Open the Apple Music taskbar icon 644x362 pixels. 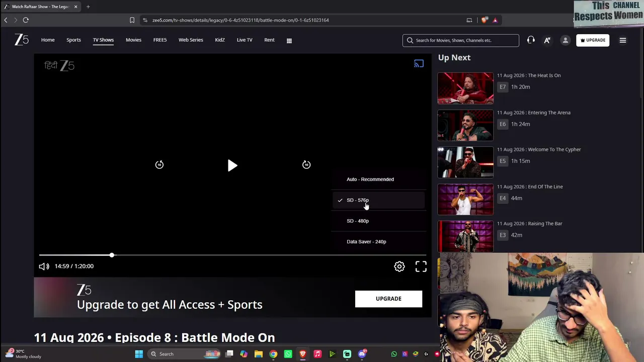317,354
